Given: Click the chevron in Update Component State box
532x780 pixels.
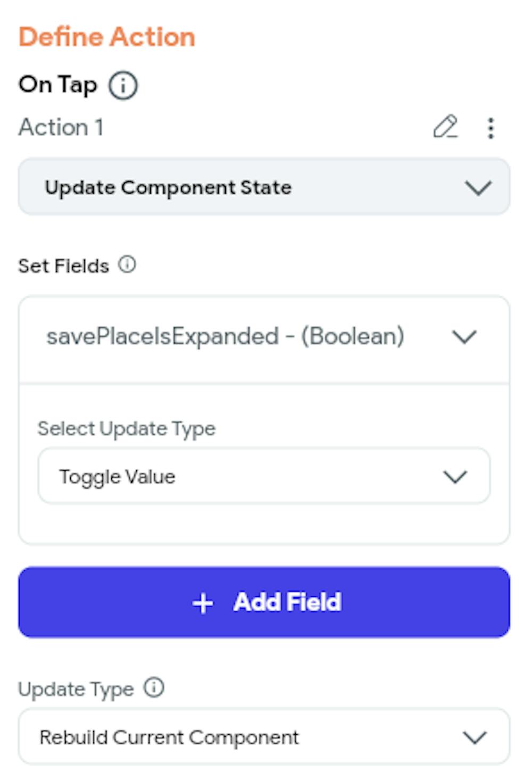Looking at the screenshot, I should coord(478,188).
